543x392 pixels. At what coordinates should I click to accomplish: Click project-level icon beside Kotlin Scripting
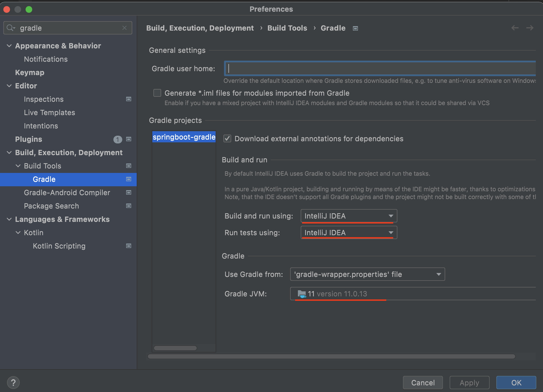(129, 246)
